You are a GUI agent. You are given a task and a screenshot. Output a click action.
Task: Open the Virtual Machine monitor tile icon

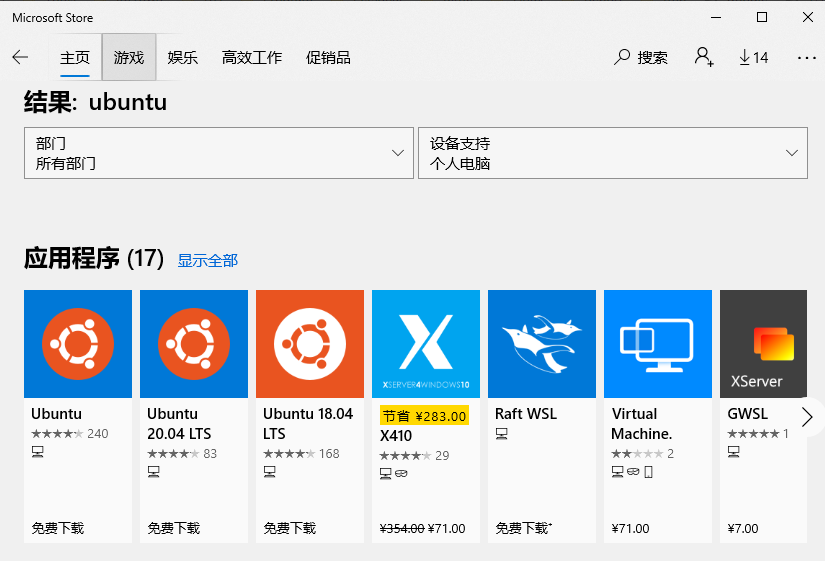[658, 344]
